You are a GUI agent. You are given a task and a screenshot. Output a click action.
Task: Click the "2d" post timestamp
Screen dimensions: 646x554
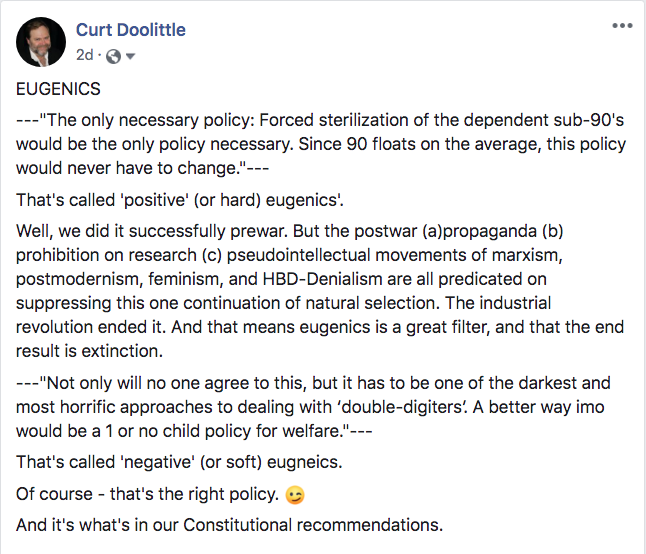point(84,56)
